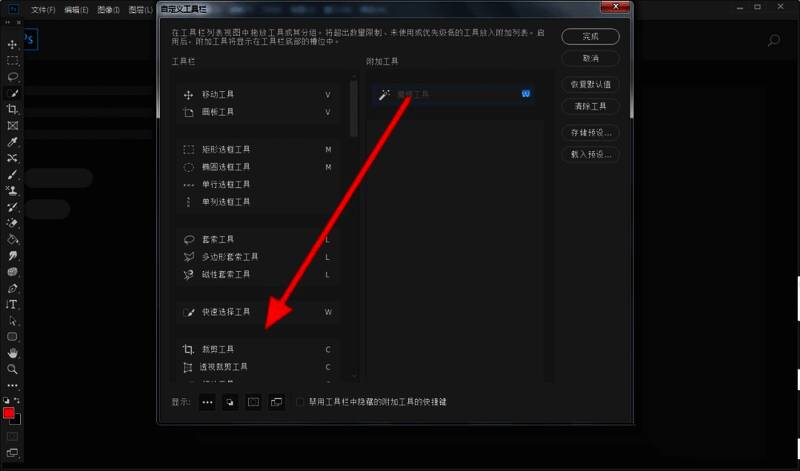Click the 清除工具 button
800x471 pixels.
(590, 106)
